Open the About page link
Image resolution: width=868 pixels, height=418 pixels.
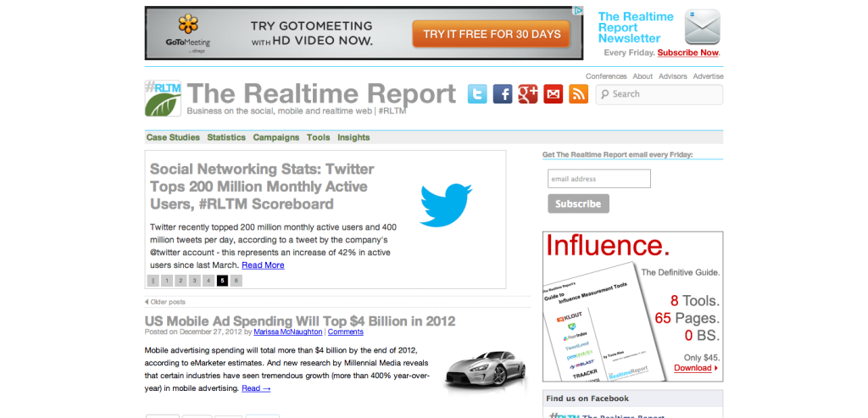coord(643,76)
